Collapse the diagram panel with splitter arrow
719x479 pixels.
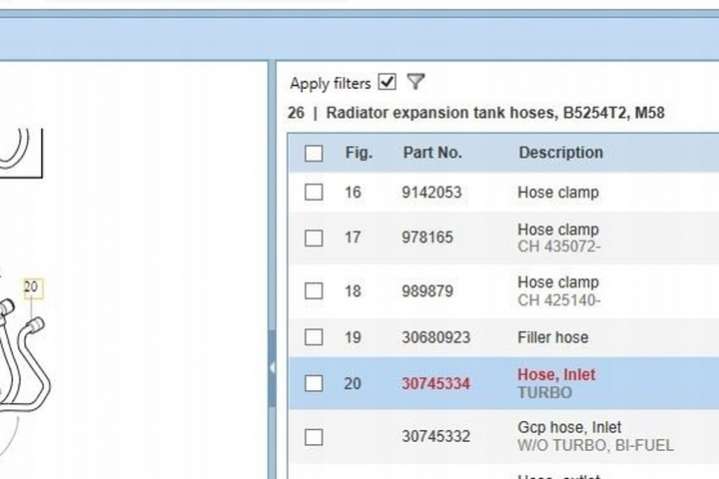272,368
